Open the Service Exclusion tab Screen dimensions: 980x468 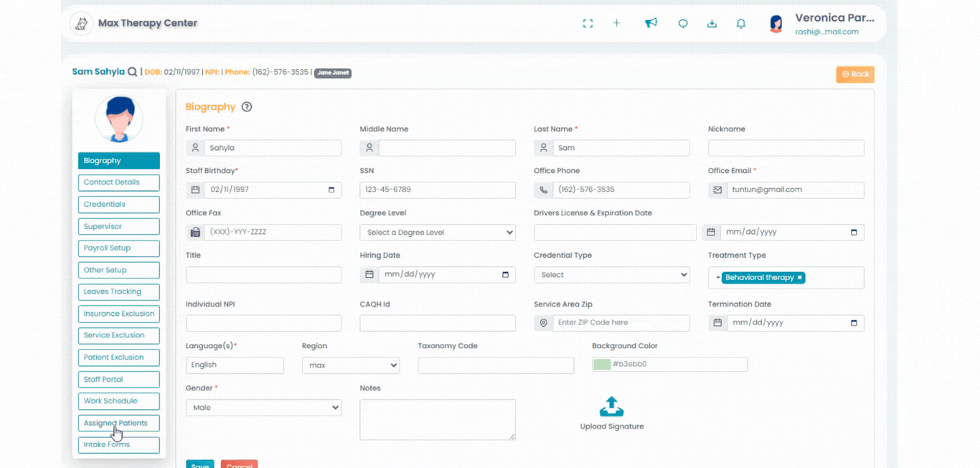119,335
